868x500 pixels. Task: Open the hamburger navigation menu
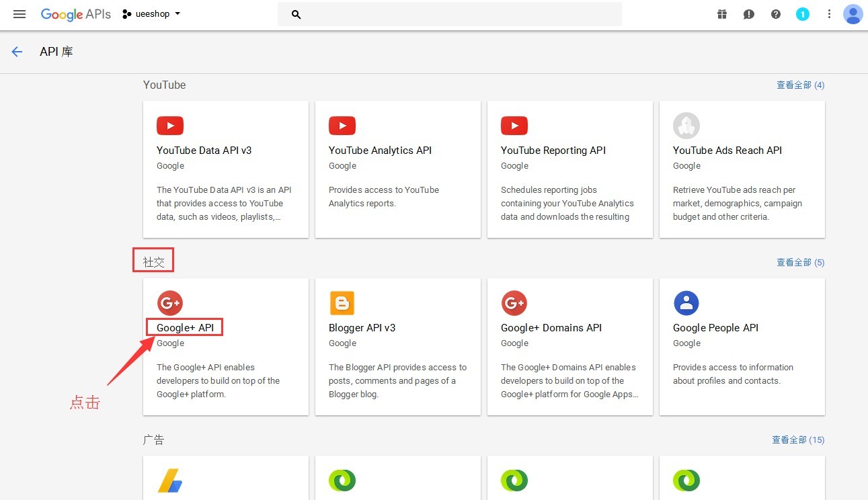19,14
